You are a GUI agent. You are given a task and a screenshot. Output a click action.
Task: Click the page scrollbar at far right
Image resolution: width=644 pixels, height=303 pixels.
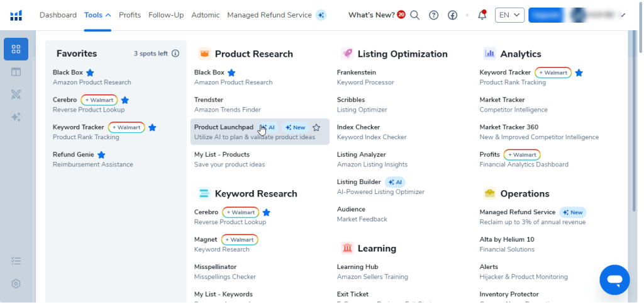641,26
